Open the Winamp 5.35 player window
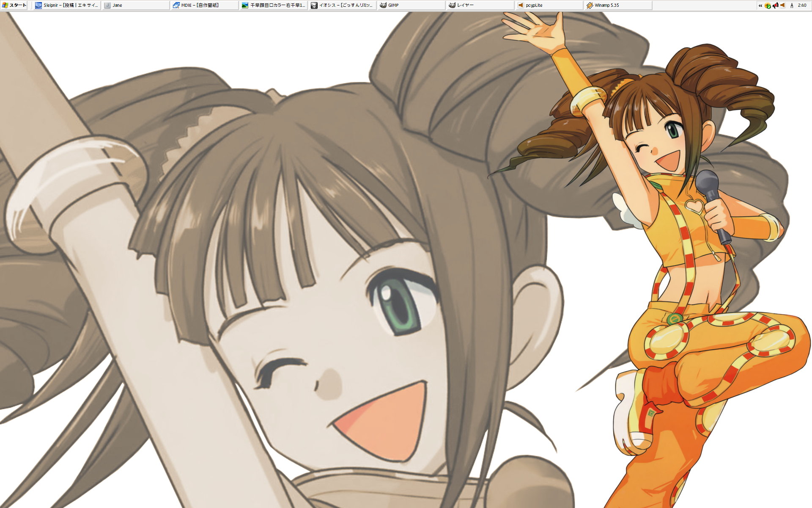The image size is (812, 508). (x=618, y=5)
